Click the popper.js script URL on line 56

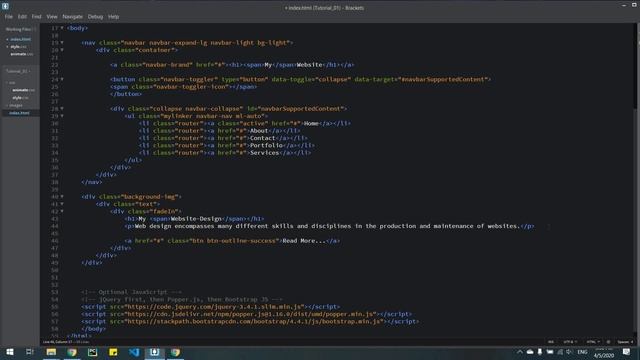[x=251, y=314]
